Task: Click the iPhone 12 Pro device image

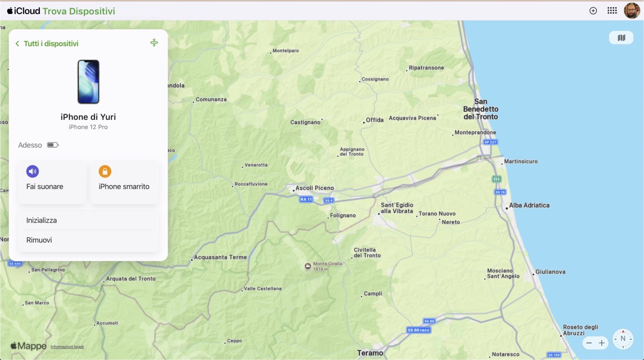Action: (x=88, y=82)
